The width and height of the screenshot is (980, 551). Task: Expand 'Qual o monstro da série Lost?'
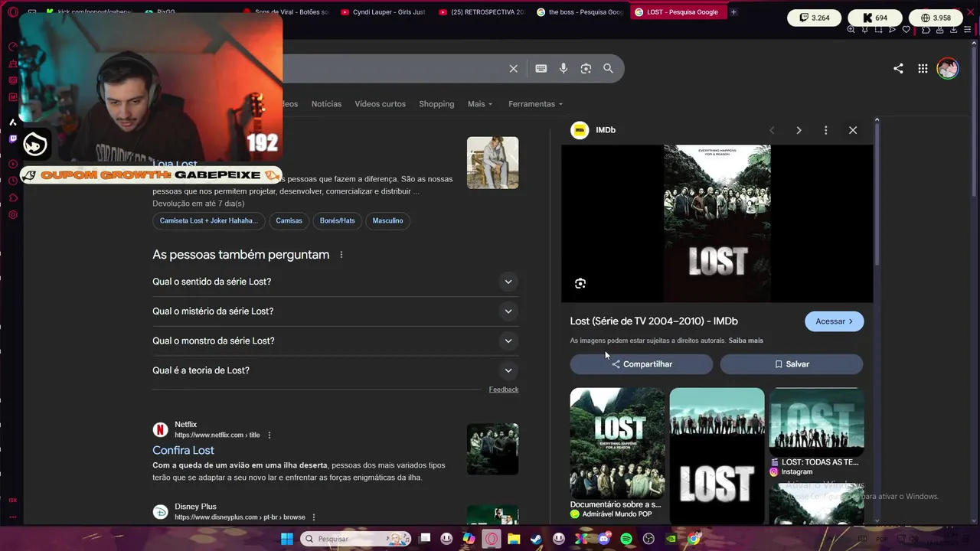coord(335,341)
